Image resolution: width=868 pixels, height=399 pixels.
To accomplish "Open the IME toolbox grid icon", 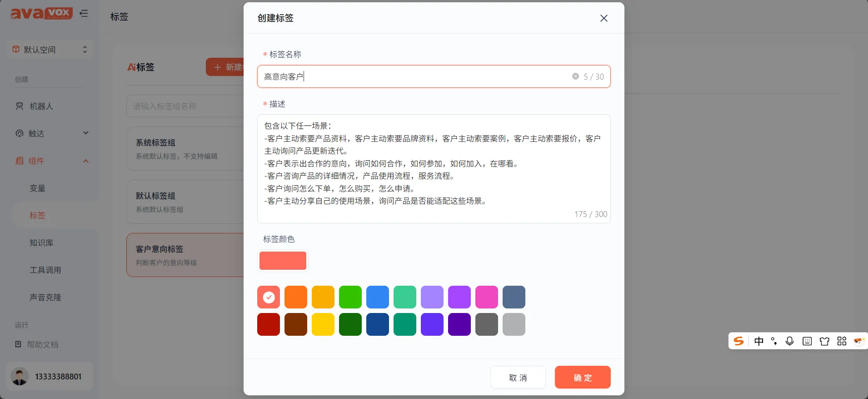I will click(x=842, y=341).
